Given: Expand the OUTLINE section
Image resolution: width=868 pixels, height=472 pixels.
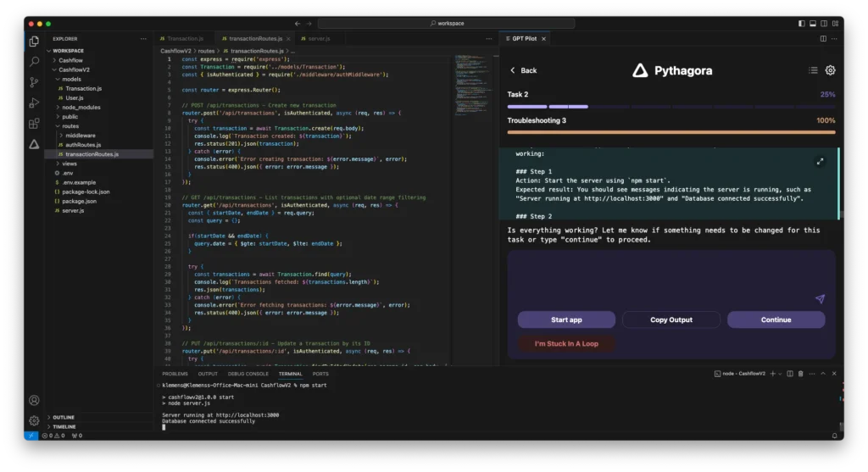Looking at the screenshot, I should pyautogui.click(x=64, y=417).
